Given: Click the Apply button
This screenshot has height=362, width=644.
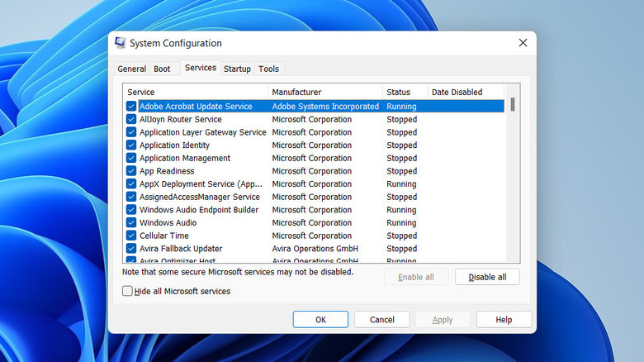Looking at the screenshot, I should tap(443, 320).
